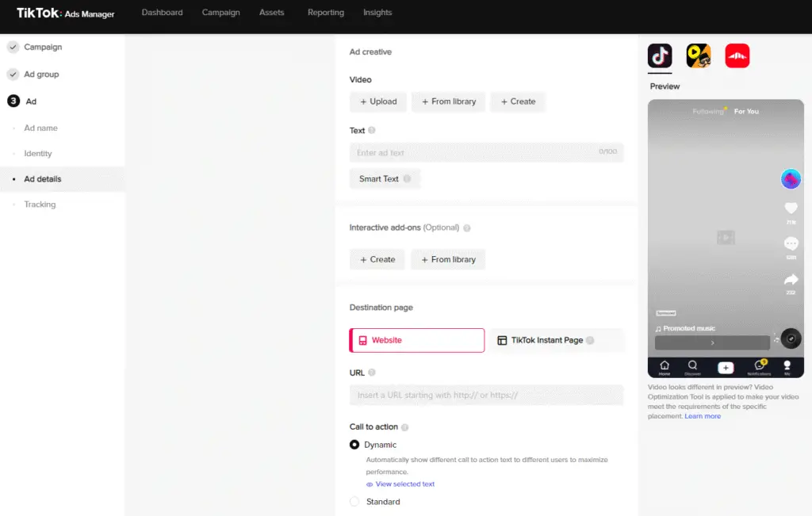Click the Smart Text button
Image resolution: width=812 pixels, height=516 pixels.
click(x=385, y=179)
